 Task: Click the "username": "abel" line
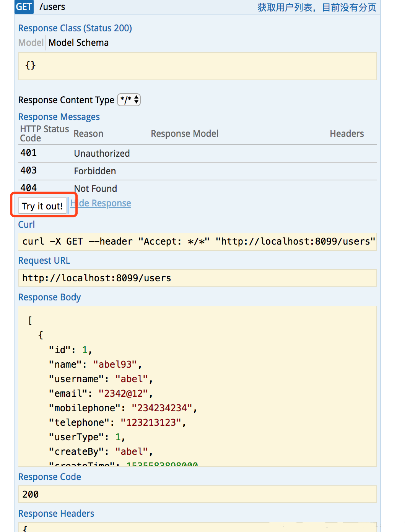[x=101, y=379]
